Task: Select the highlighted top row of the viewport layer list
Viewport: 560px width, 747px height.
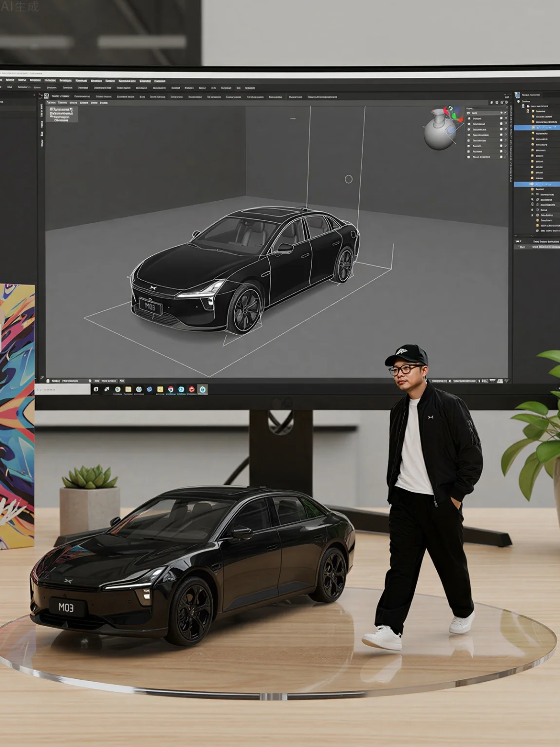Action: 486,113
